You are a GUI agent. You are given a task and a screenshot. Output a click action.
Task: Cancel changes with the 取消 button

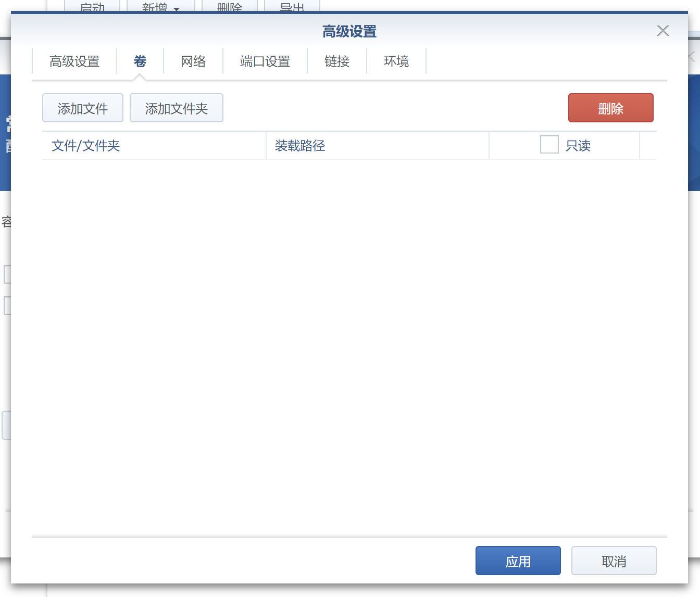tap(614, 561)
